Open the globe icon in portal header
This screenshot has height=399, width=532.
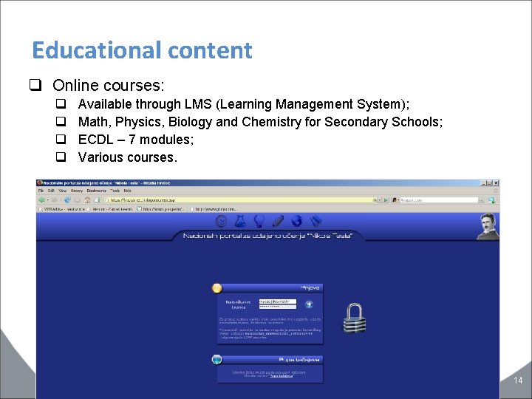296,221
